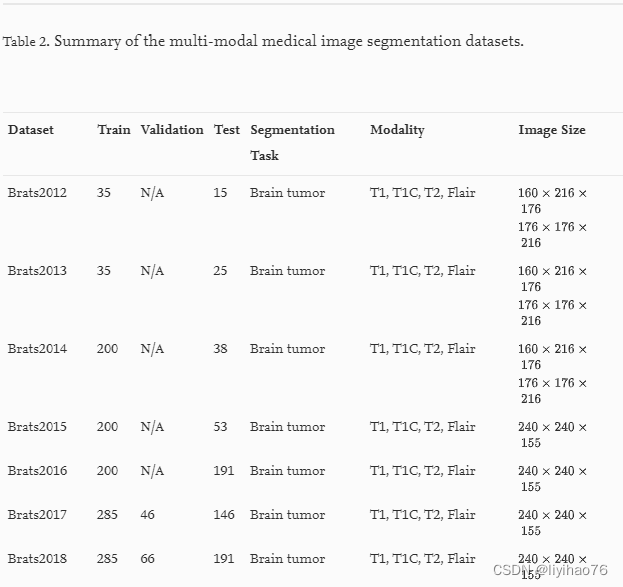Select the Brats2016 dataset cell

click(x=37, y=471)
